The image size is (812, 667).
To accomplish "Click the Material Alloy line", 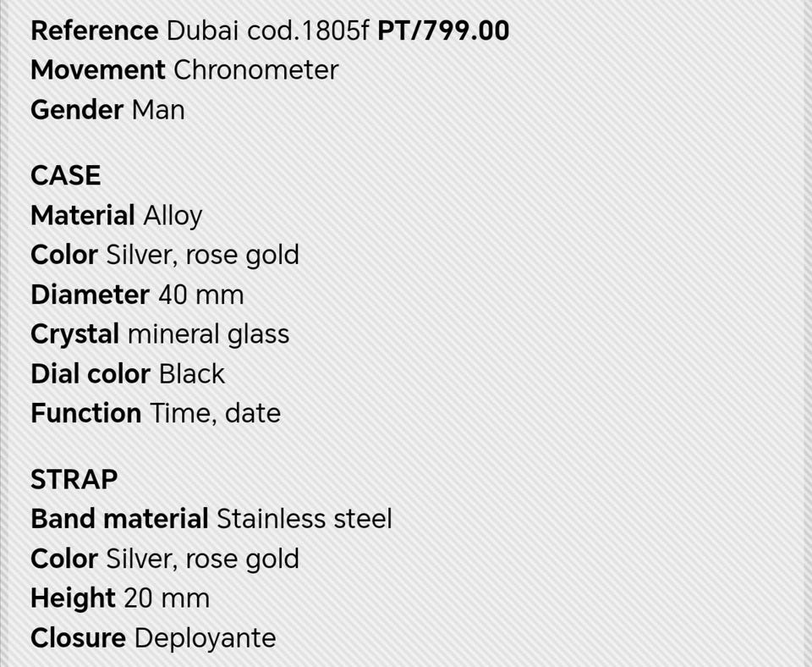I will point(117,216).
